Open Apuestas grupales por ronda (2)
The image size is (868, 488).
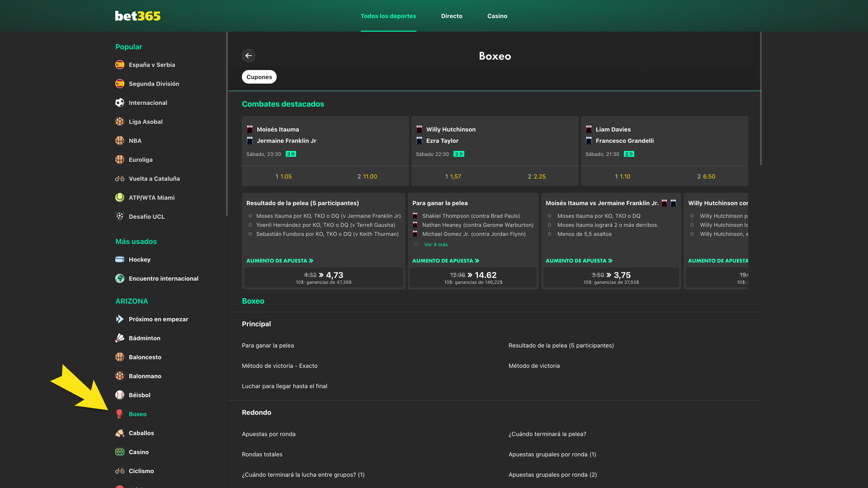(552, 474)
